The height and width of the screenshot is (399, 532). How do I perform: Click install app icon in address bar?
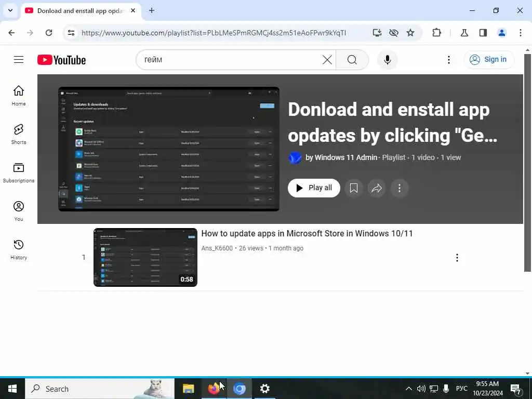point(377,33)
